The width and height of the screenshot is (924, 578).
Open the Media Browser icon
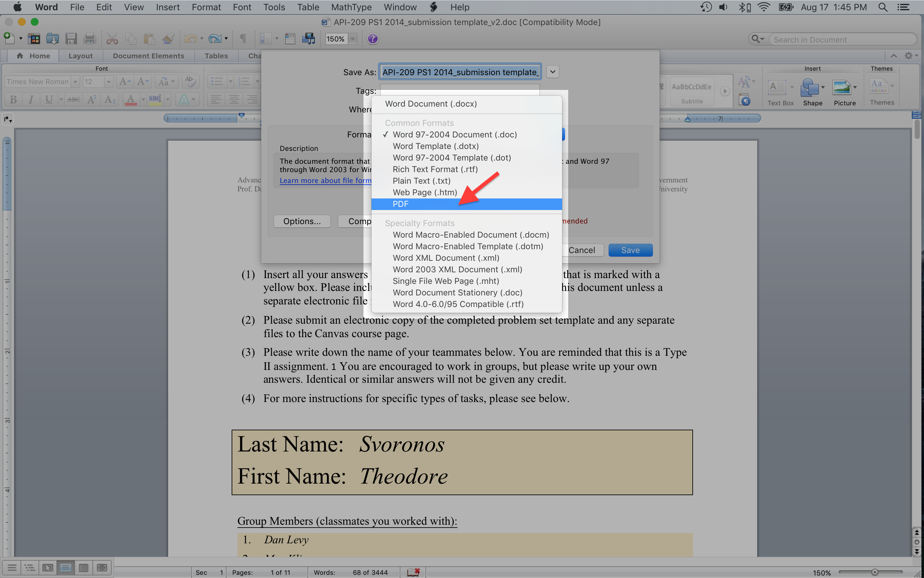click(308, 39)
